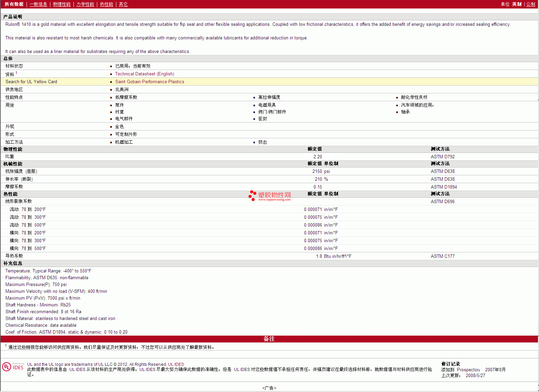This screenshot has width=539, height=392.
Task: Click ASTM D696 test method
Action: 442,202
